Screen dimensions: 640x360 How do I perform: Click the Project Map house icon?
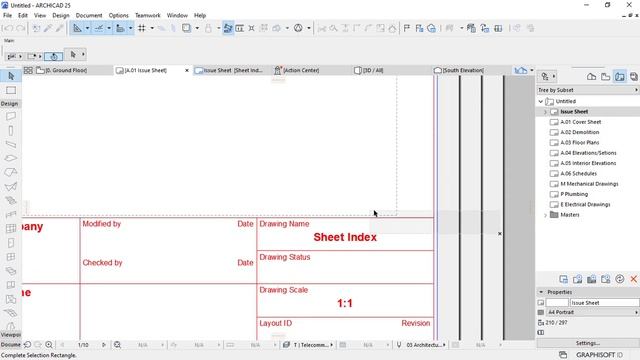click(x=591, y=76)
